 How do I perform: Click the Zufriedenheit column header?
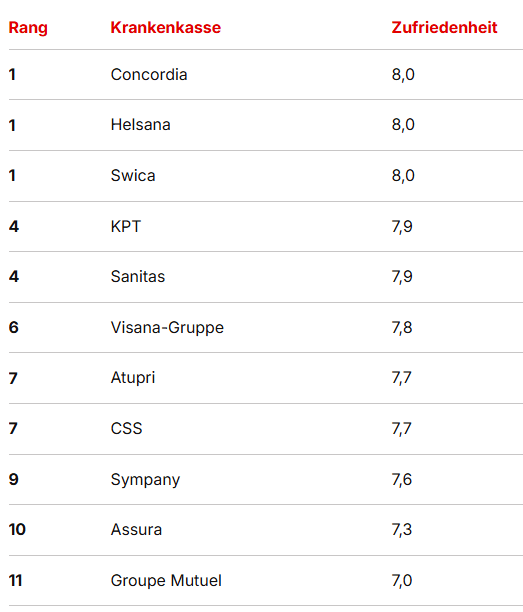tap(444, 28)
